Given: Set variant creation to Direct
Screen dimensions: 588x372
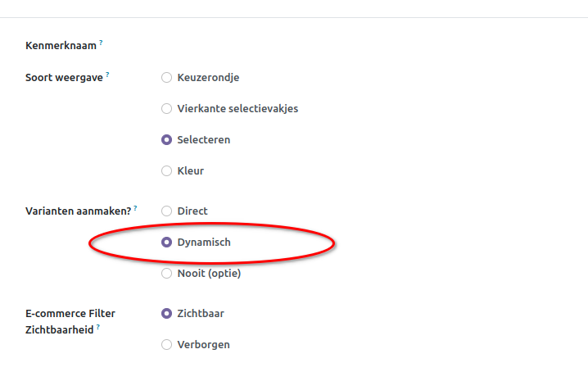Looking at the screenshot, I should (x=166, y=211).
